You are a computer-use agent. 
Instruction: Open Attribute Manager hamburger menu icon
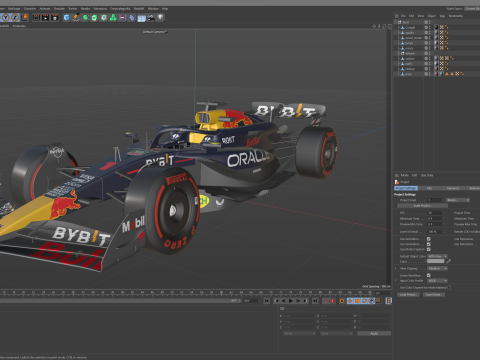pos(397,175)
